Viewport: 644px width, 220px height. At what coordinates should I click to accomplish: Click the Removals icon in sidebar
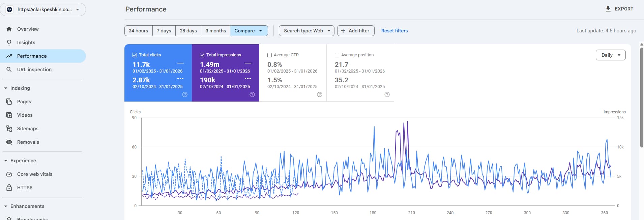(9, 142)
